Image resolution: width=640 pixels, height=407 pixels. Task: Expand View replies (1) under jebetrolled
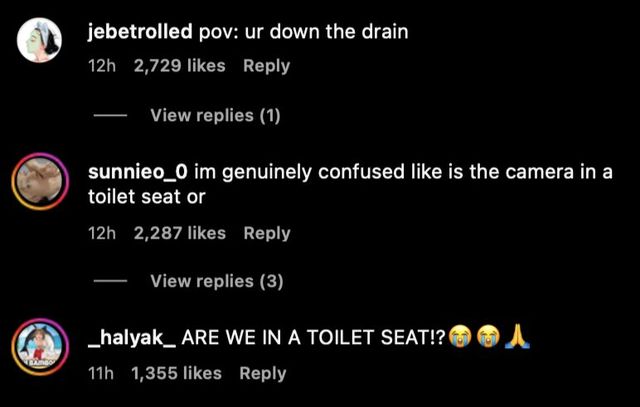click(x=216, y=115)
